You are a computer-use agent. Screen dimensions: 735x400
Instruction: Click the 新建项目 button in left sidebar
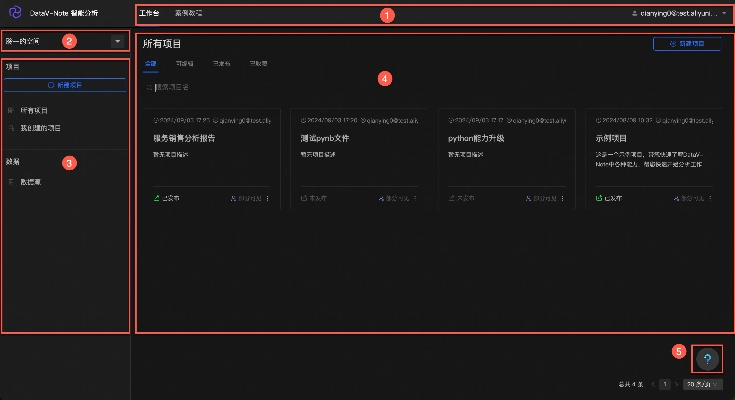point(64,85)
